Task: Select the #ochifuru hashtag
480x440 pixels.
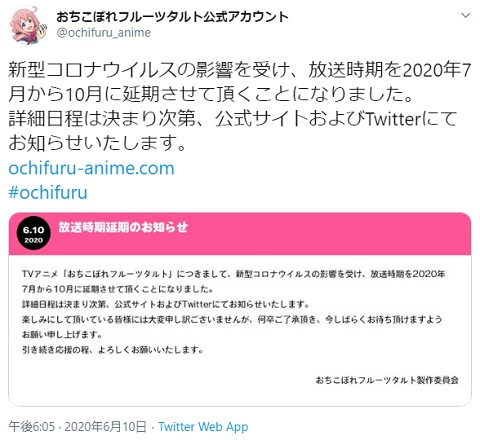Action: click(x=48, y=192)
